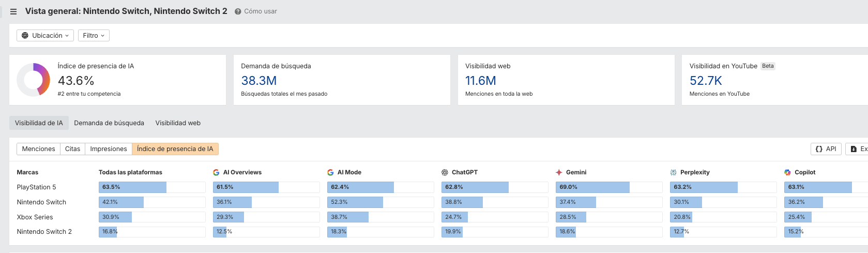Click the Google AI Mode icon

[x=330, y=172]
